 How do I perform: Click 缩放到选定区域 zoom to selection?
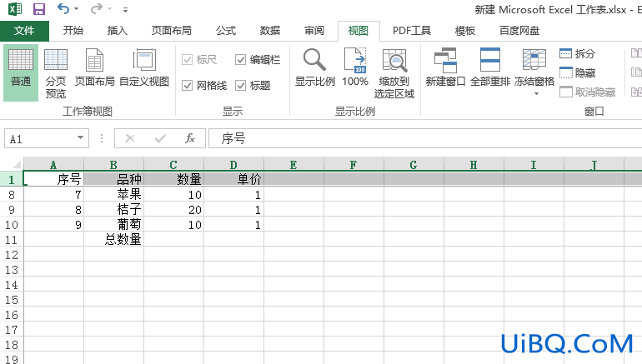(x=394, y=72)
